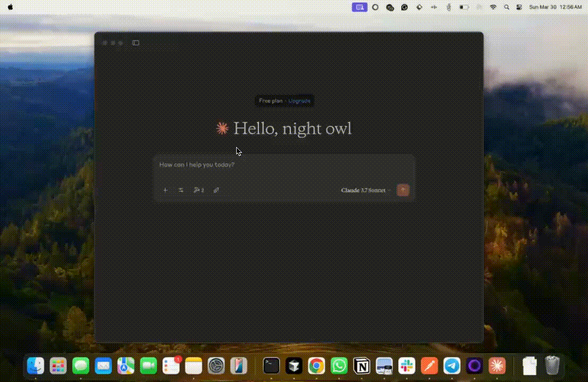Click the plus attachment icon in chat box
This screenshot has width=588, height=382.
[x=165, y=190]
